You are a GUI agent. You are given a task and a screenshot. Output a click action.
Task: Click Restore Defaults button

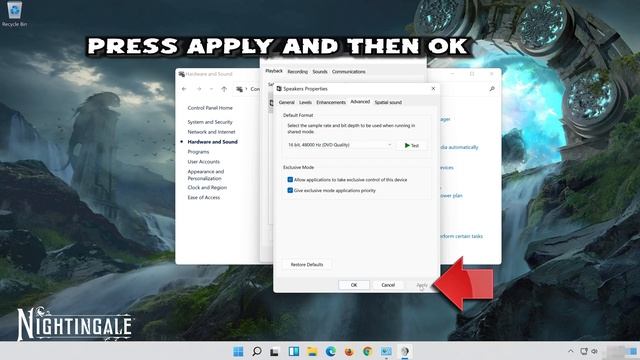click(307, 264)
